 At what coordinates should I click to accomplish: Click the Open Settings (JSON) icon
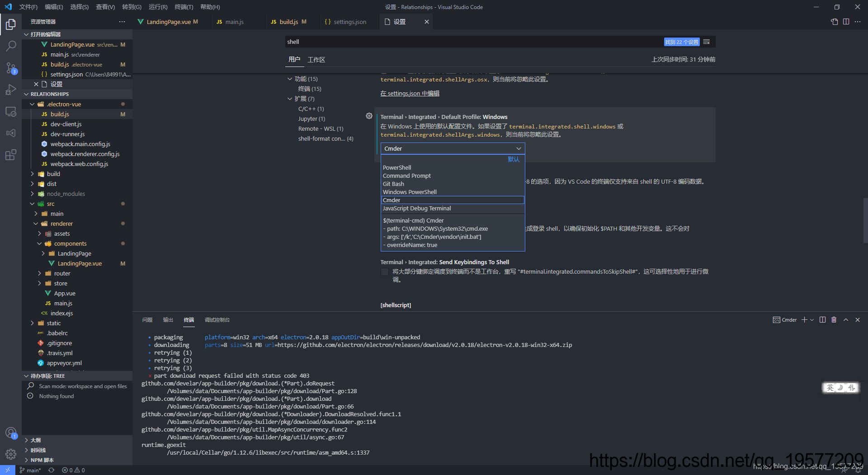(x=835, y=22)
